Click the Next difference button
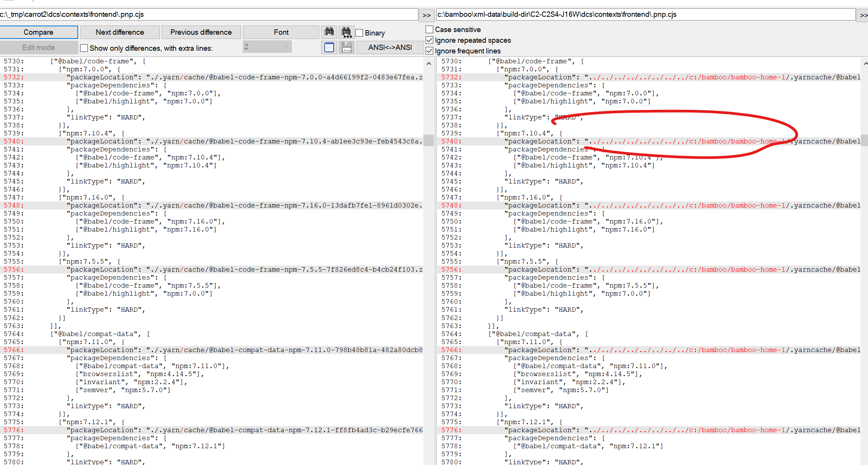The image size is (868, 465). coord(120,32)
